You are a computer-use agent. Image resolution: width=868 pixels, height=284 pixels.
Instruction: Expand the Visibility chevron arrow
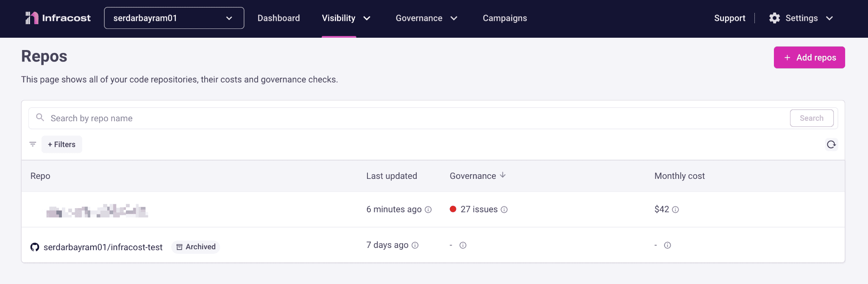pyautogui.click(x=367, y=18)
